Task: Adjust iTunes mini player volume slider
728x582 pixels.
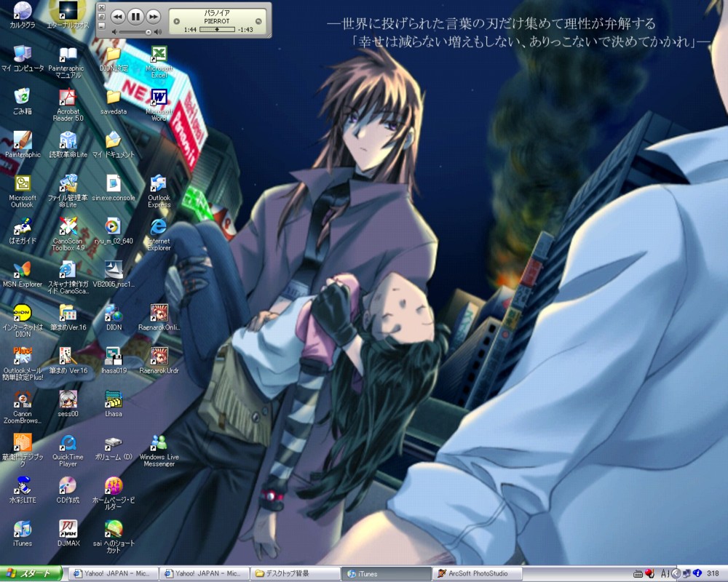Action: click(135, 32)
